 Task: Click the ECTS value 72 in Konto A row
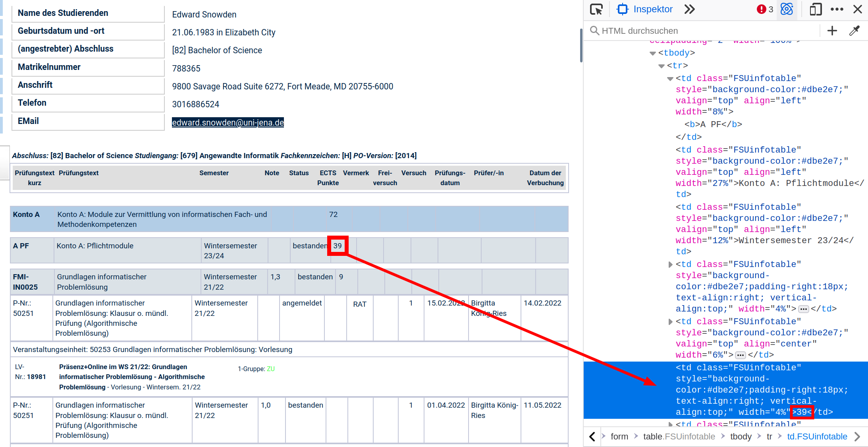coord(333,215)
